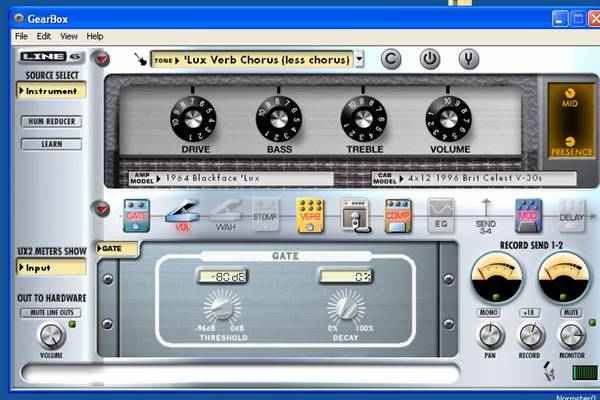This screenshot has width=600, height=400.
Task: Click the Learn button
Action: point(51,144)
